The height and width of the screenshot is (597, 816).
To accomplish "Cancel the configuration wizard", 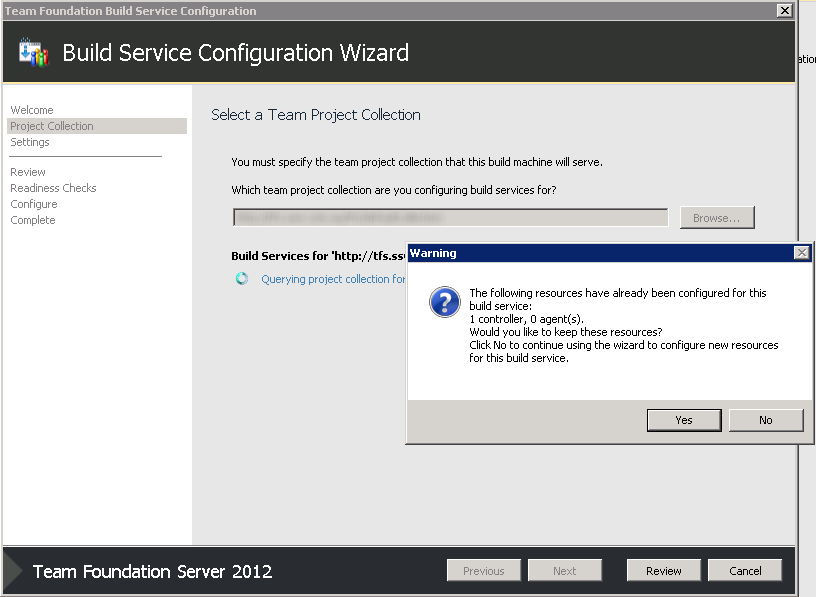I will pyautogui.click(x=745, y=571).
